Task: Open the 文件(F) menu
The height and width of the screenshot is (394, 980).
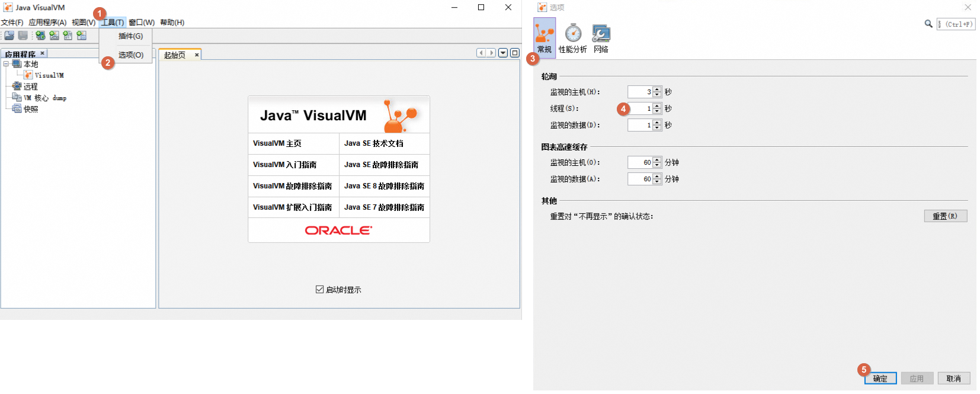Action: coord(12,23)
